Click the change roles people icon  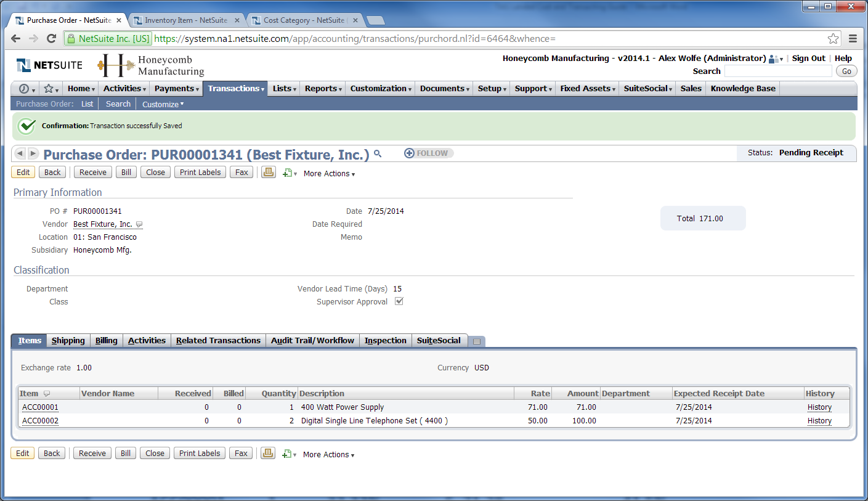(x=775, y=59)
